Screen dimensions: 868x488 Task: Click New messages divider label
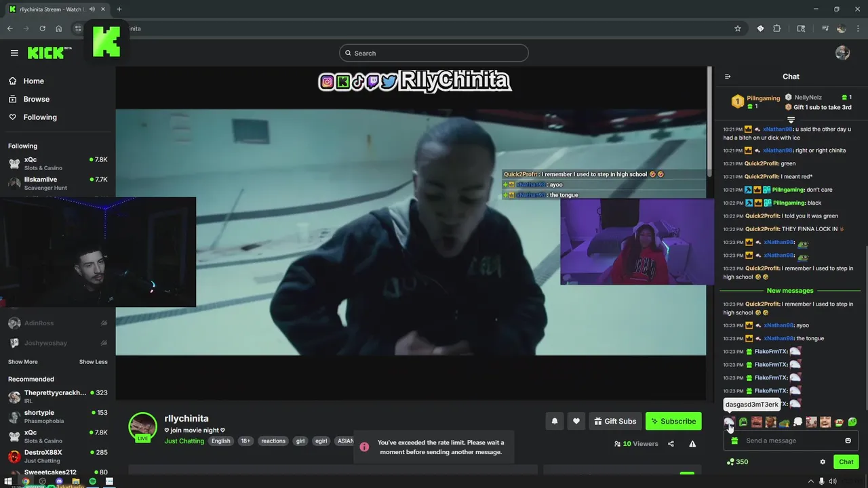click(x=790, y=291)
